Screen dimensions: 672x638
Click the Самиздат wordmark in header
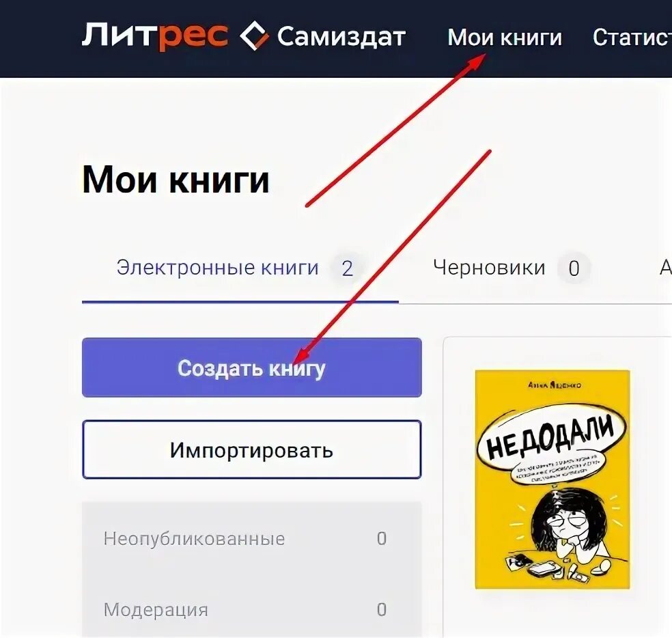pos(341,37)
